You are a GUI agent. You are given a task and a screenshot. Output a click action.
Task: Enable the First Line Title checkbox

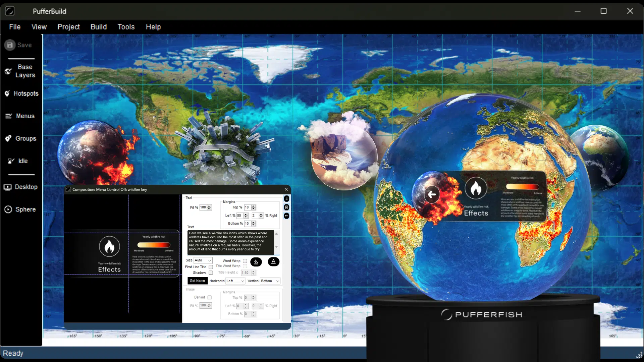tap(211, 267)
